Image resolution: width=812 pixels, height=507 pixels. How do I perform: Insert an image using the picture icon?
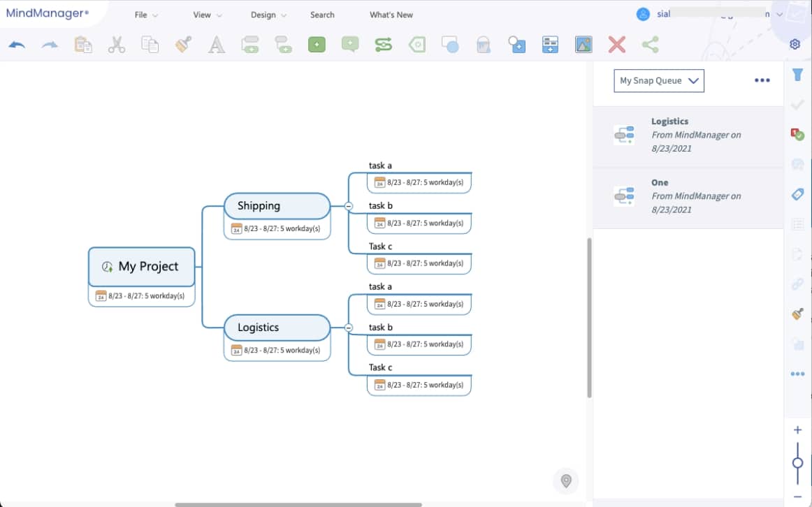coord(583,45)
